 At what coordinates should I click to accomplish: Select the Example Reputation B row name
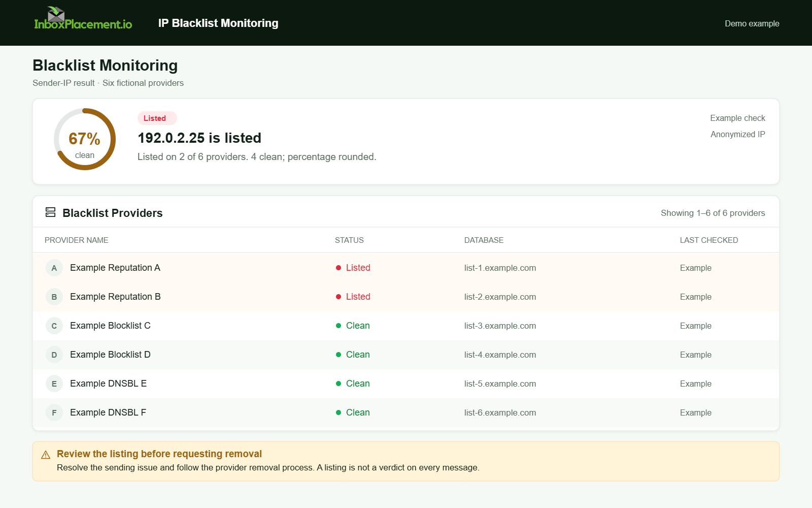[x=115, y=297]
